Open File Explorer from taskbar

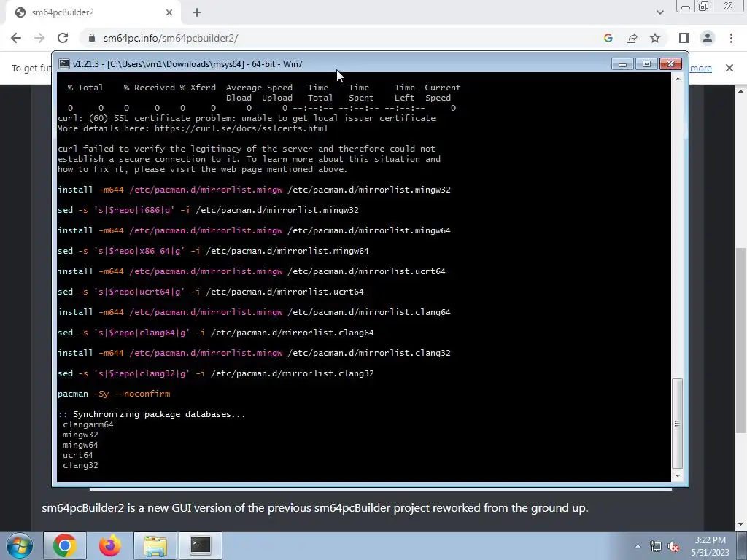155,545
